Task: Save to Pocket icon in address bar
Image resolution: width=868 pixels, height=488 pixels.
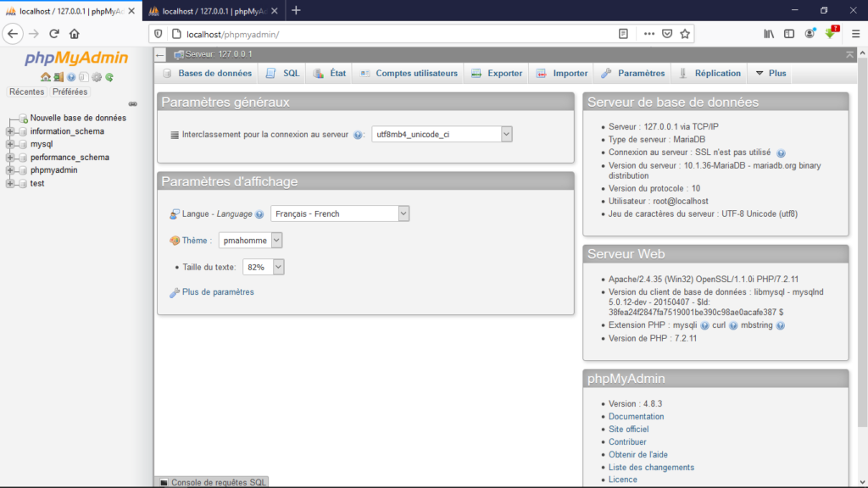Action: 667,34
